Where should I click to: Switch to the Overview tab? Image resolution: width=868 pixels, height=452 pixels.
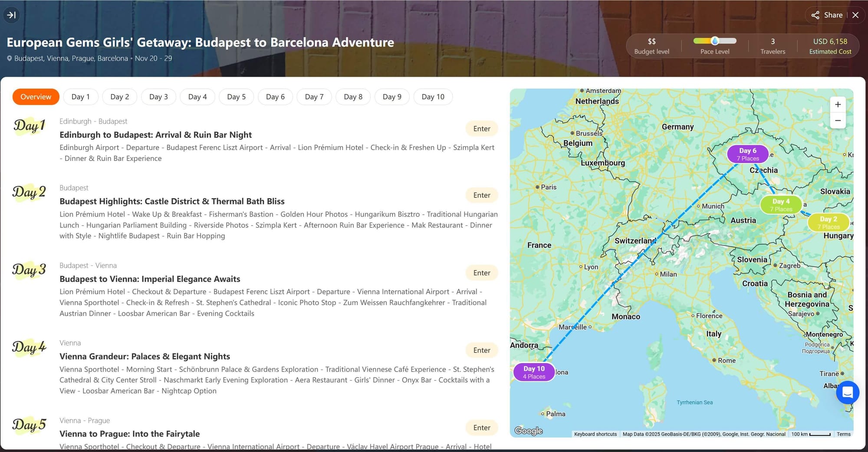(36, 97)
